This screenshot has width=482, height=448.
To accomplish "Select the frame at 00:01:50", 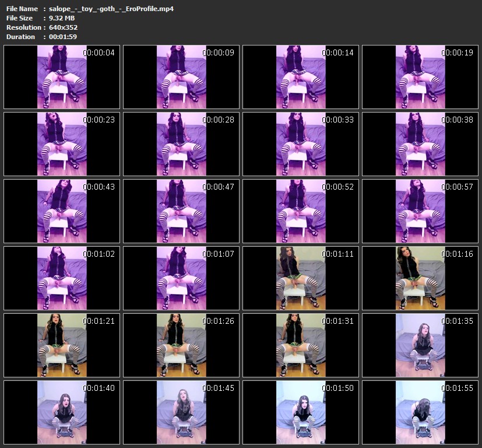I will pos(301,412).
